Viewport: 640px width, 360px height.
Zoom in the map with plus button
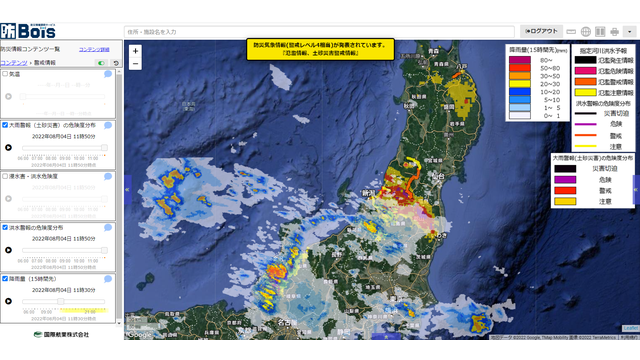pyautogui.click(x=136, y=51)
